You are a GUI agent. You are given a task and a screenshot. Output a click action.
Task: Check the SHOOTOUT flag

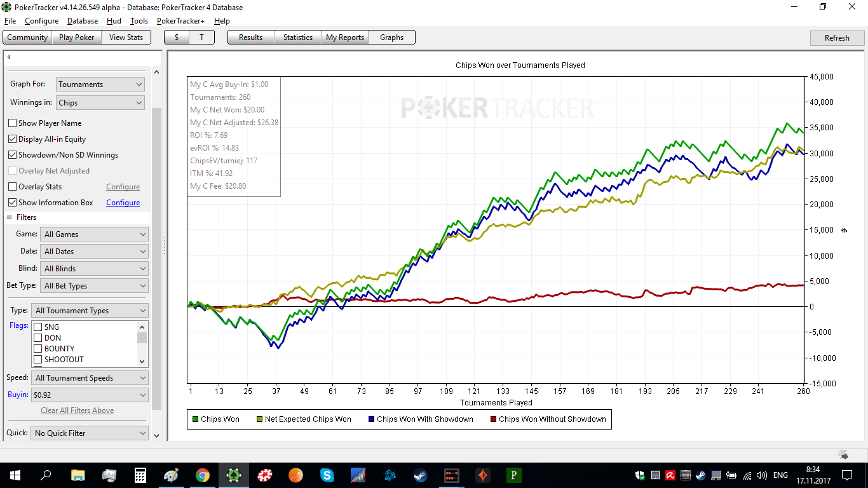[37, 360]
